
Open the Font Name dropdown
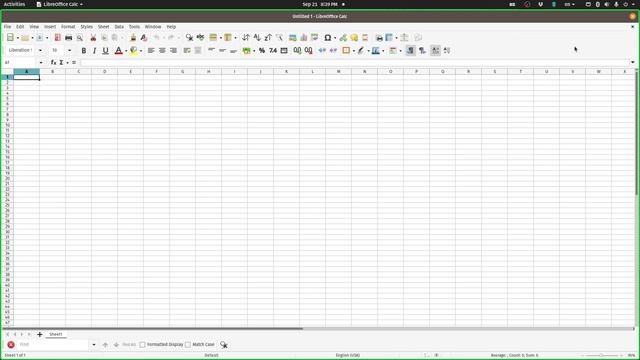coord(40,51)
